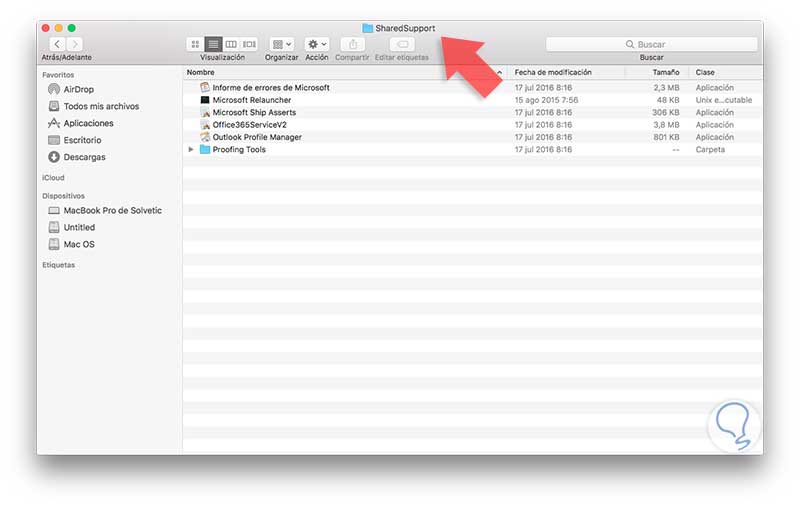This screenshot has height=507, width=800.
Task: Go forward with the right chevron button
Action: pos(74,44)
